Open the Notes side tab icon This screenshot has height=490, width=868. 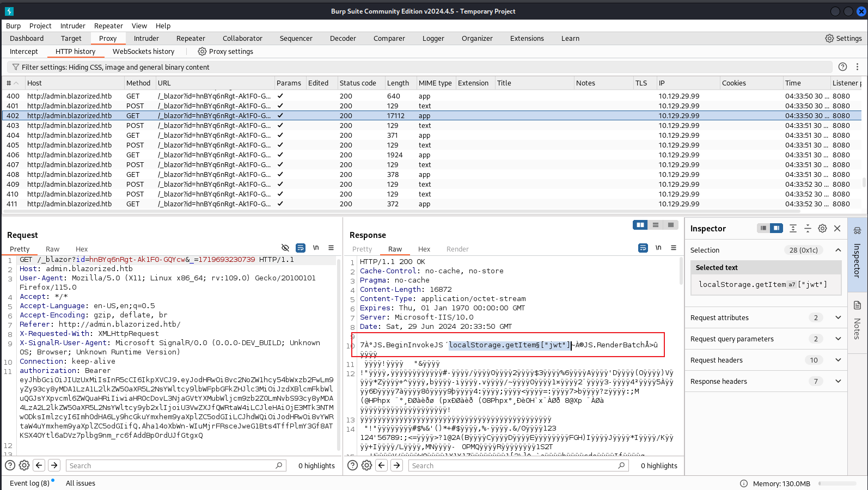click(857, 305)
